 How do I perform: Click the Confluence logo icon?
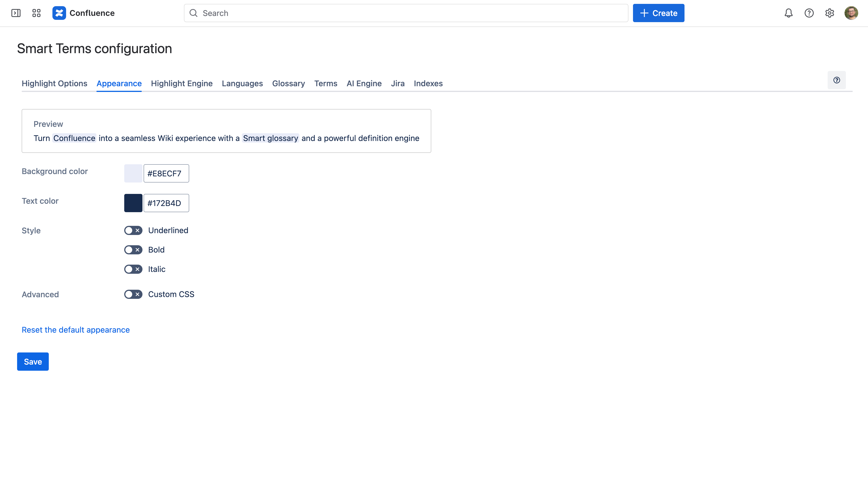point(59,13)
